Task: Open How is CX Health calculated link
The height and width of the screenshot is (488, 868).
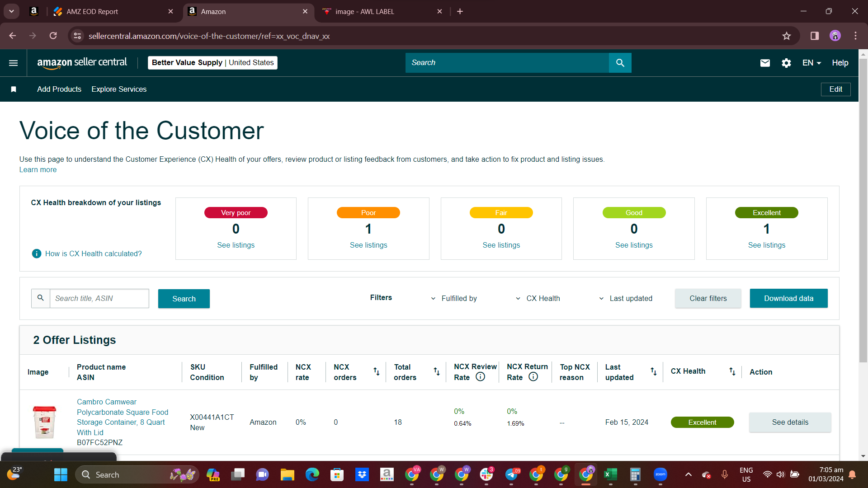Action: (x=93, y=254)
